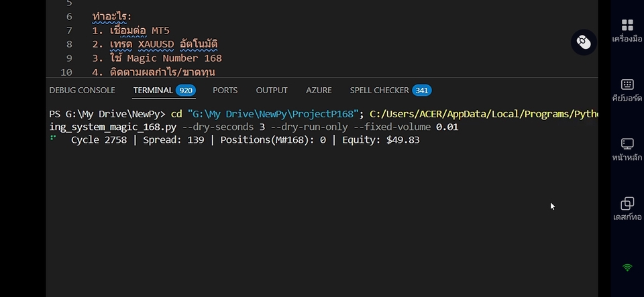Click line number 10 in editor gutter

click(66, 72)
